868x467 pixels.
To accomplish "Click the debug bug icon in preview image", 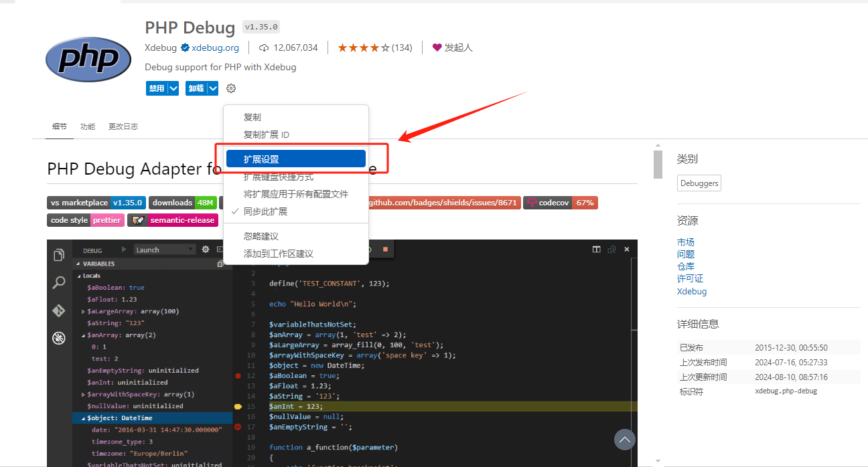I will [x=59, y=338].
